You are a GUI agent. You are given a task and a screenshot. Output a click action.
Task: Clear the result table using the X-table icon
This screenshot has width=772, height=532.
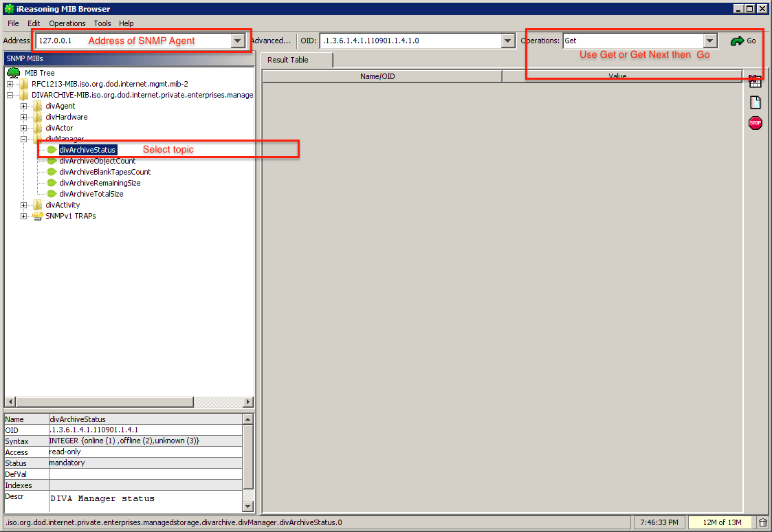click(755, 82)
